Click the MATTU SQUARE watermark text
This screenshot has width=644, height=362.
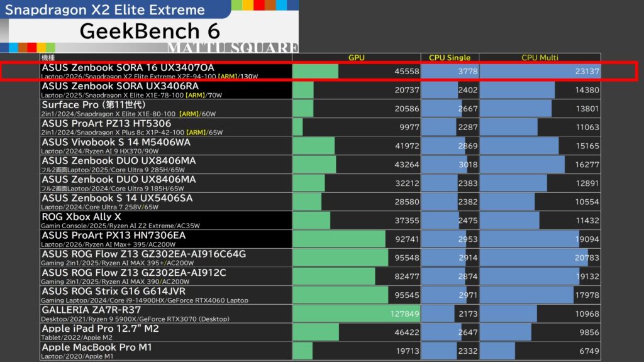(232, 48)
